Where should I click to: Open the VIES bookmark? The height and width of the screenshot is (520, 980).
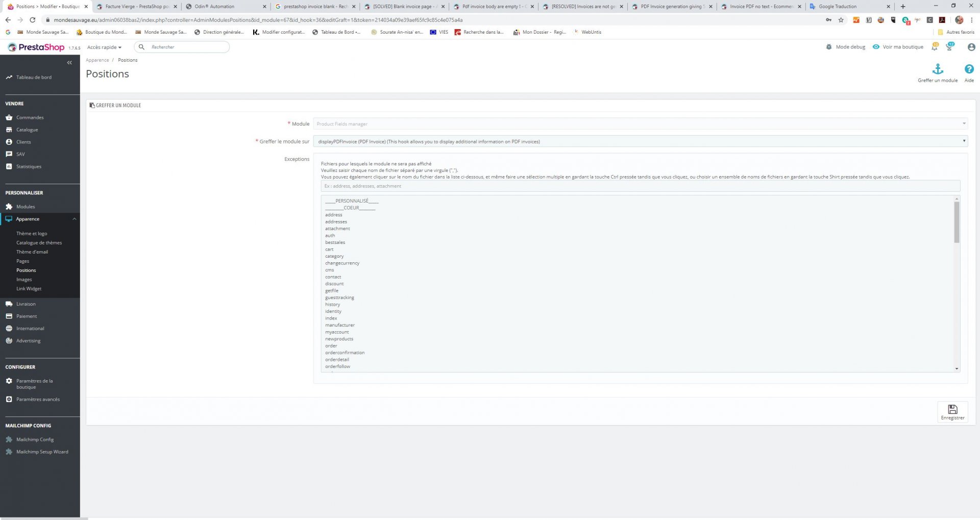click(x=439, y=32)
